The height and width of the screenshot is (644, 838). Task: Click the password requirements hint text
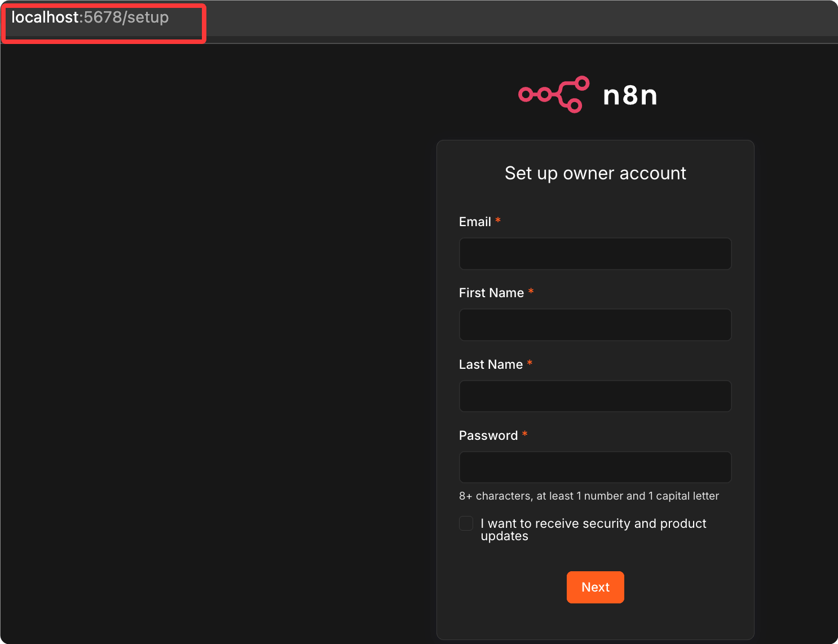click(589, 496)
